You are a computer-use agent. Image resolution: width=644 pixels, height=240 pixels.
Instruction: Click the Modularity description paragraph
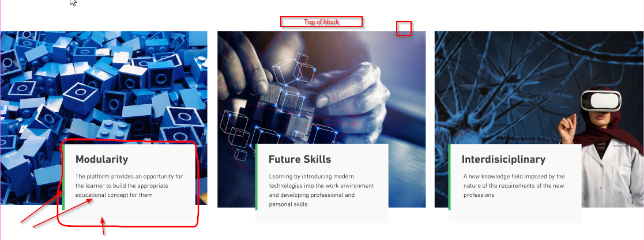(x=129, y=185)
